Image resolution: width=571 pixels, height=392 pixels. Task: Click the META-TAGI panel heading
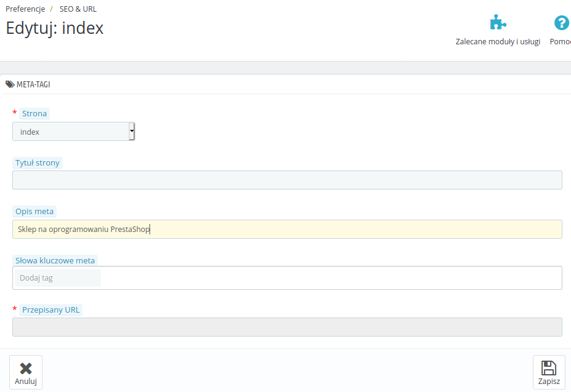click(x=33, y=84)
